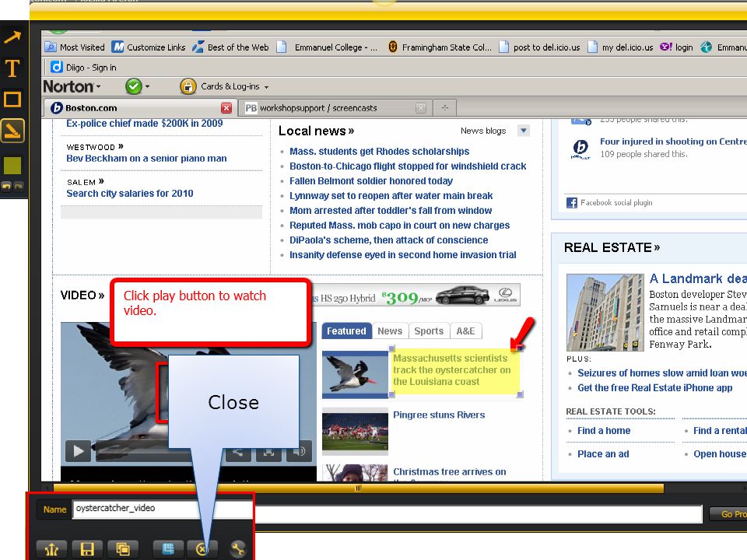
Task: Open Get the free Real Estate iPhone app
Action: point(654,387)
